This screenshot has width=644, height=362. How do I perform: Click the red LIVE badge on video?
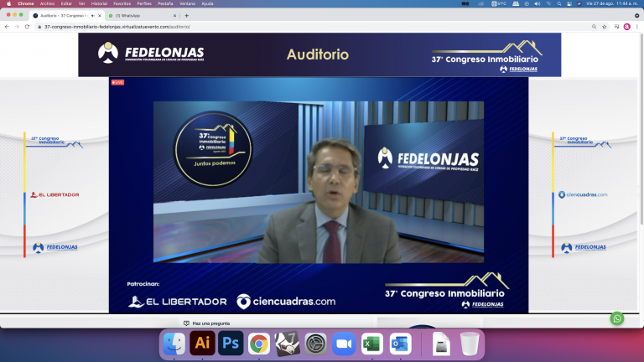point(117,82)
